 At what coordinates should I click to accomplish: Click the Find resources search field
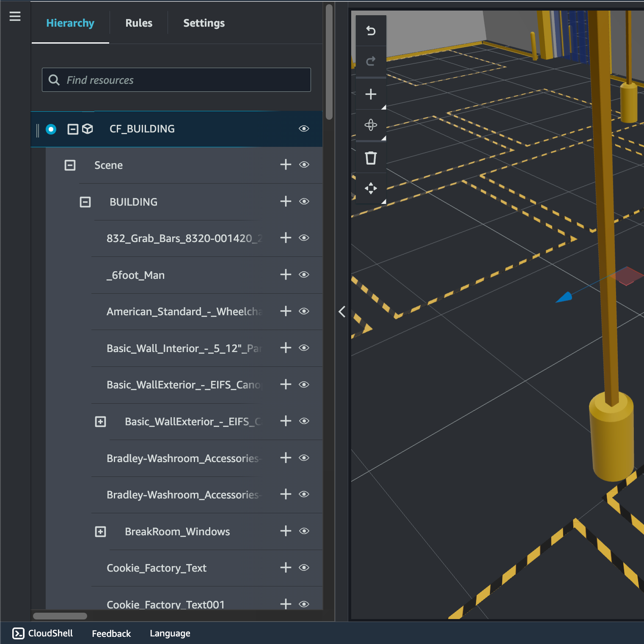click(176, 80)
